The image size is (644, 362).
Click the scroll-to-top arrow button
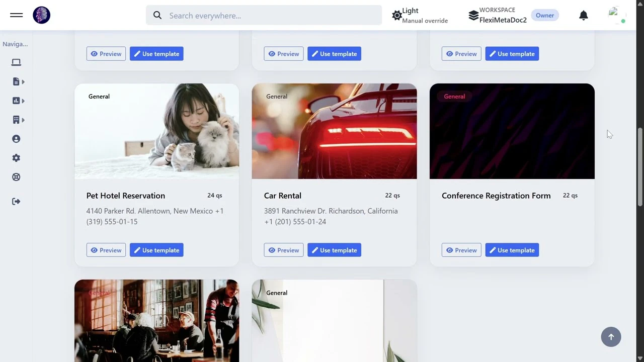tap(611, 337)
